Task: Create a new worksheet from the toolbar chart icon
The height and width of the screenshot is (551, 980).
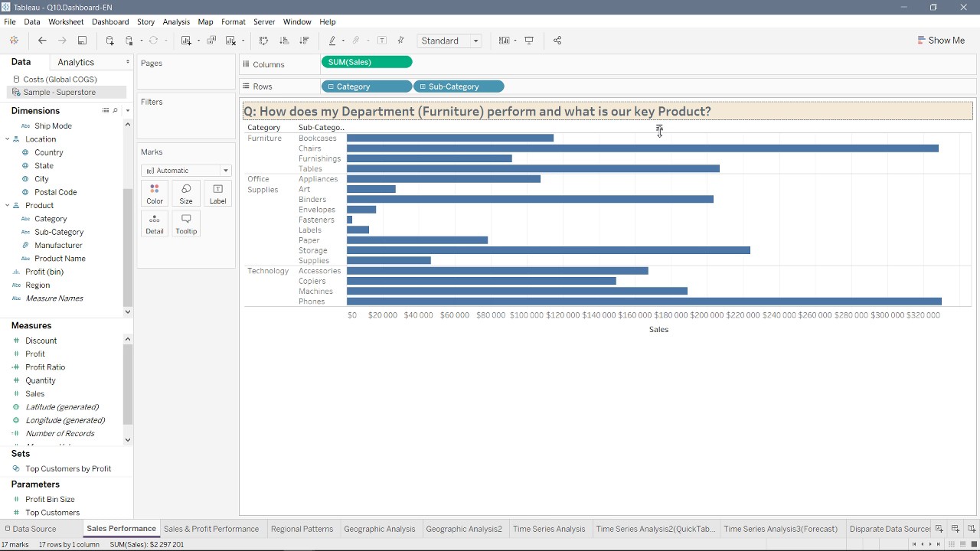Action: point(186,41)
